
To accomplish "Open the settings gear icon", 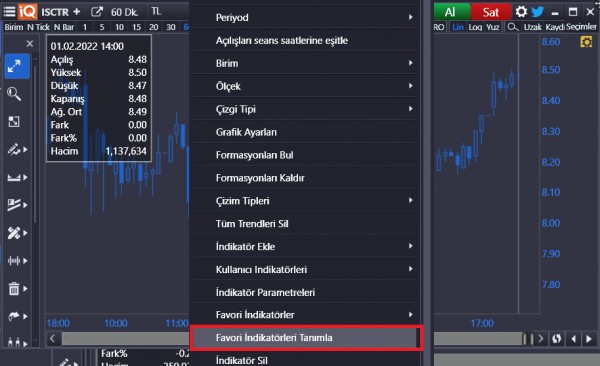I will tap(521, 12).
